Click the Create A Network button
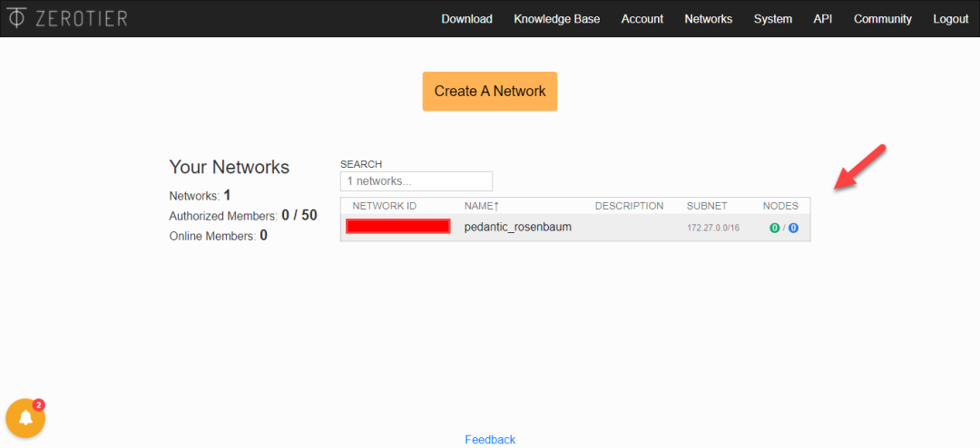 coord(490,92)
